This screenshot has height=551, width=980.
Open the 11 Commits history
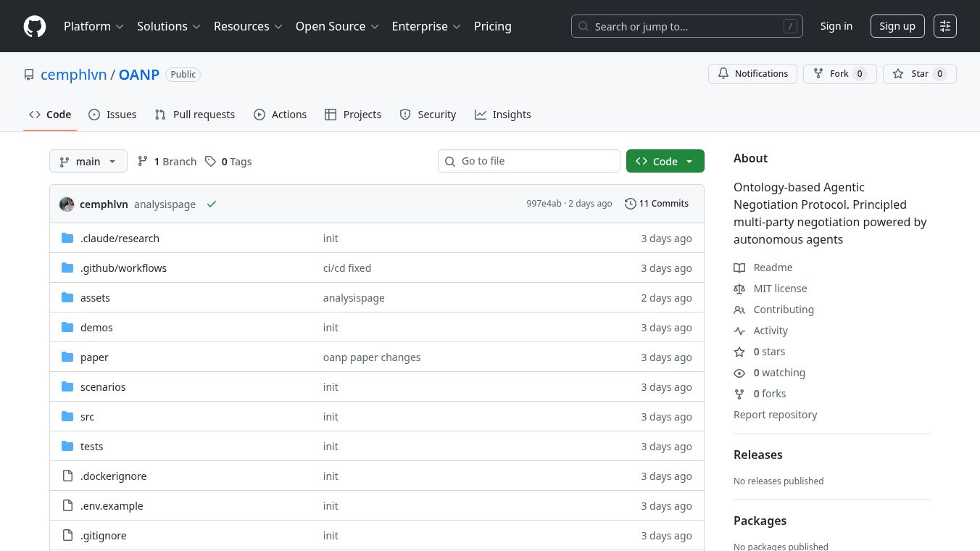coord(656,204)
